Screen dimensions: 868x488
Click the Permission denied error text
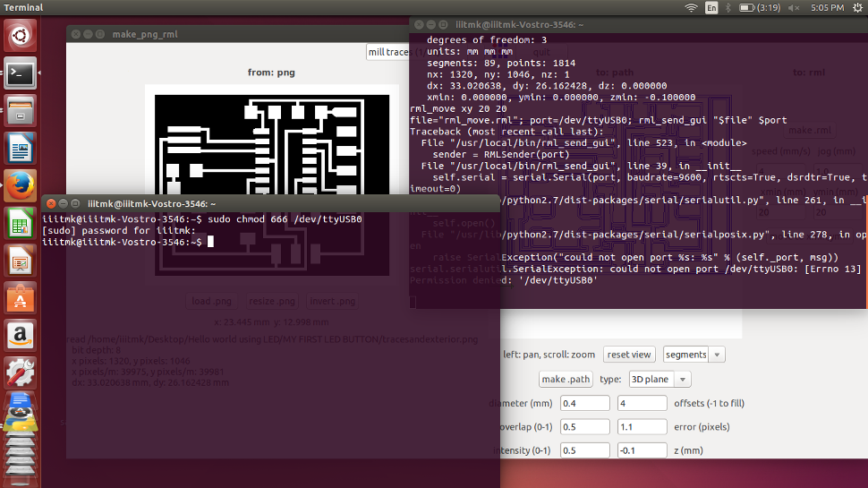click(503, 280)
